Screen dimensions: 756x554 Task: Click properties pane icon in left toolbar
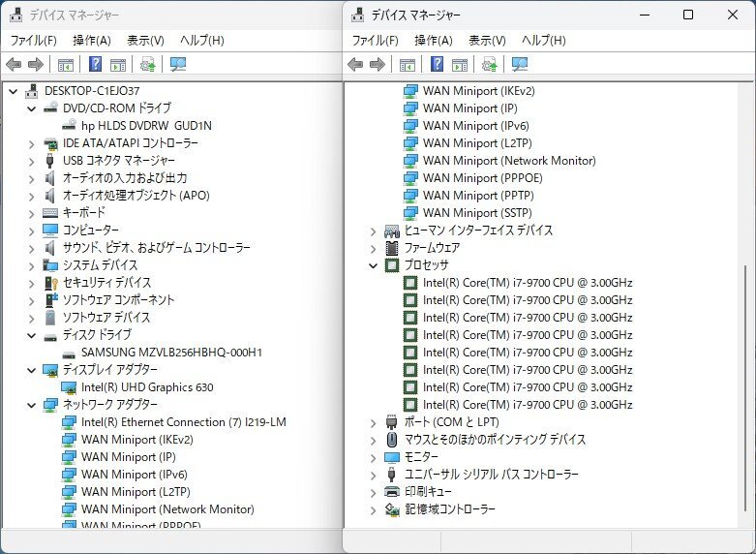pyautogui.click(x=118, y=64)
